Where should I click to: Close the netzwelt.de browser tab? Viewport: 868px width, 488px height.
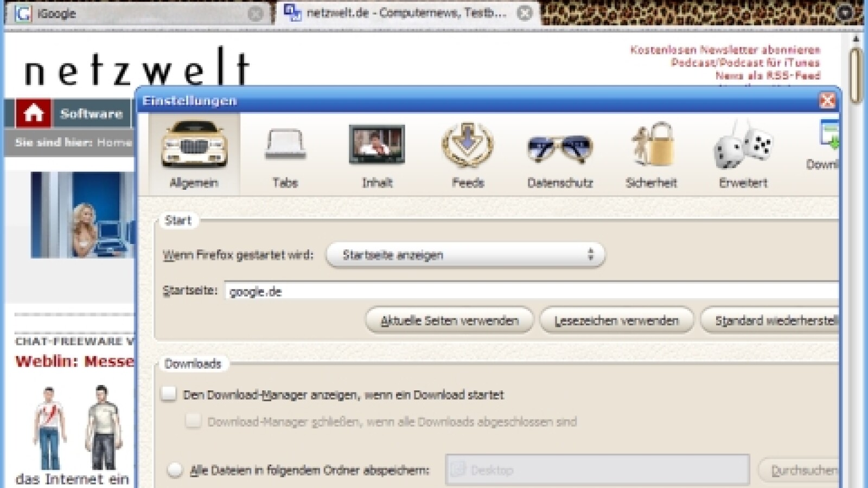[524, 13]
